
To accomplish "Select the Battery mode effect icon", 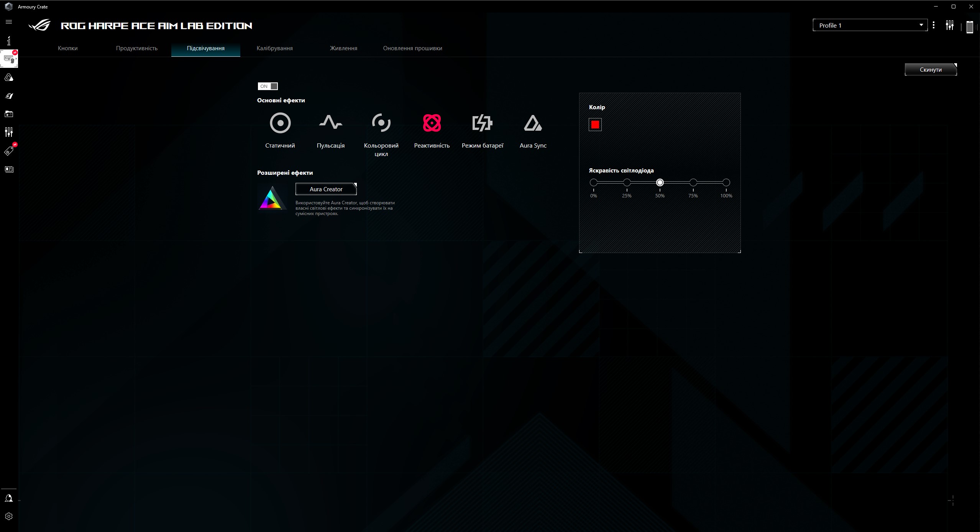I will click(483, 123).
